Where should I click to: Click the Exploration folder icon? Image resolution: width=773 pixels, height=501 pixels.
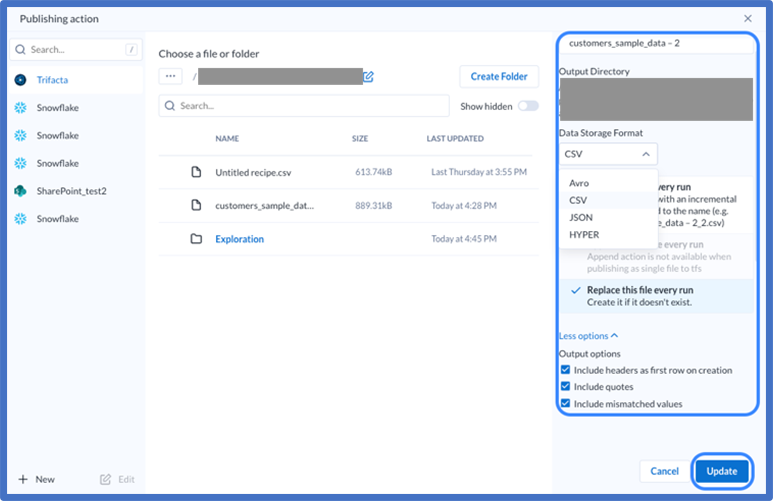coord(196,239)
